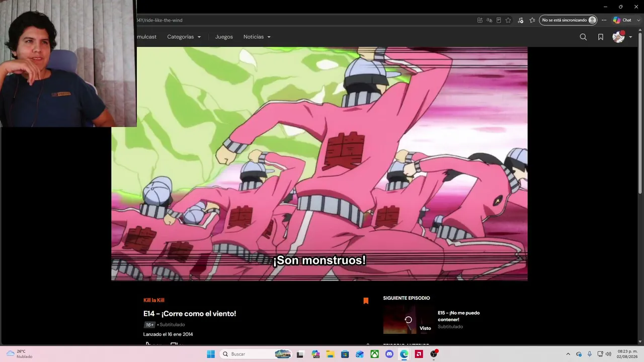This screenshot has width=644, height=362.
Task: Open the Windows Start menu
Action: (x=211, y=354)
